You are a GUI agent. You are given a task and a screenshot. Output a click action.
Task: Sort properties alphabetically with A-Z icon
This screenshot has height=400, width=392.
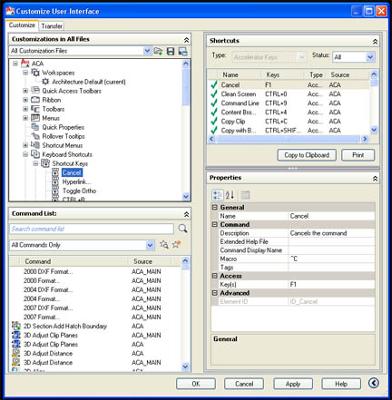click(230, 195)
